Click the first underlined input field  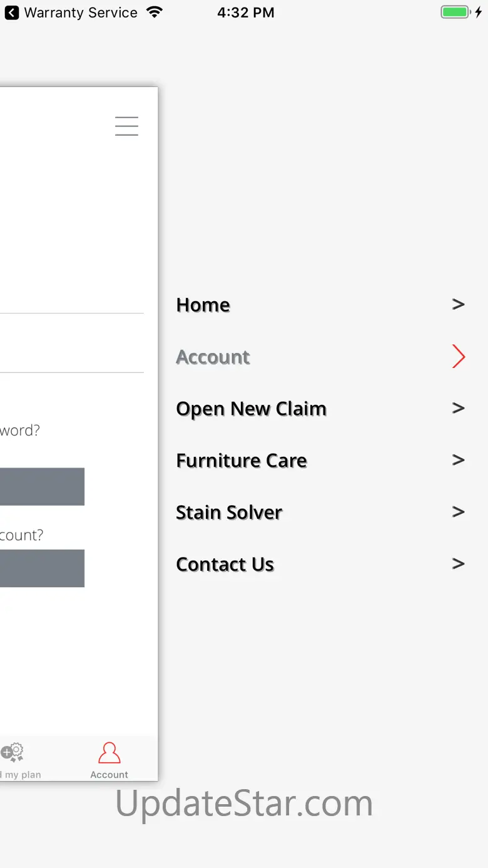(x=72, y=294)
